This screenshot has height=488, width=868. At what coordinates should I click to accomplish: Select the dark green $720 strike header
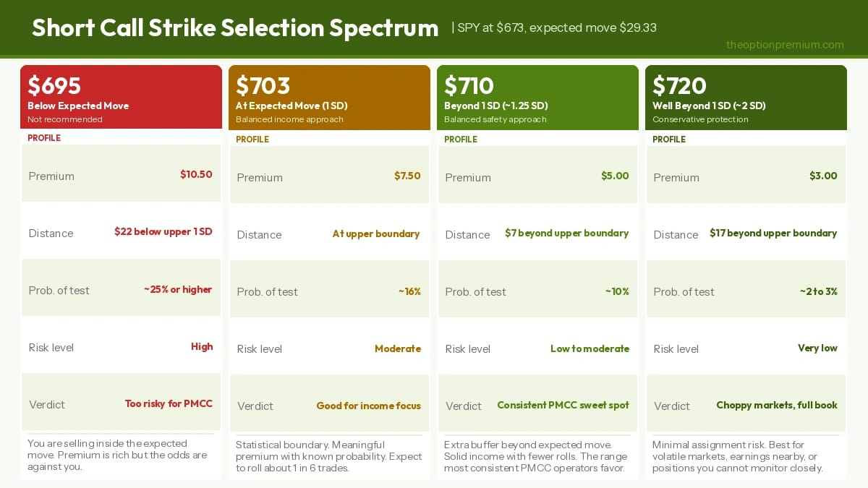pos(746,97)
